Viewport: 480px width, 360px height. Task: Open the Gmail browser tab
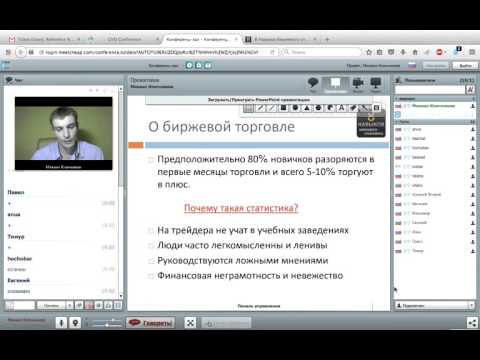[44, 39]
